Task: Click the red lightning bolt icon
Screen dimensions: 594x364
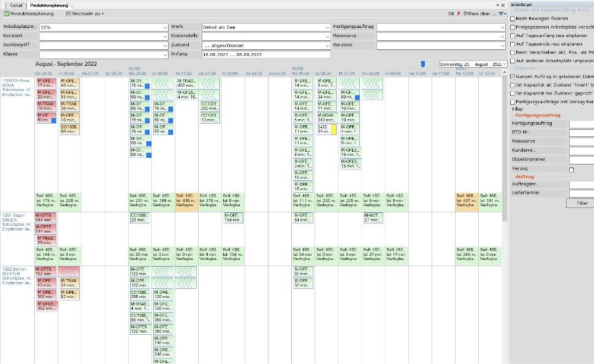Action: pyautogui.click(x=459, y=14)
